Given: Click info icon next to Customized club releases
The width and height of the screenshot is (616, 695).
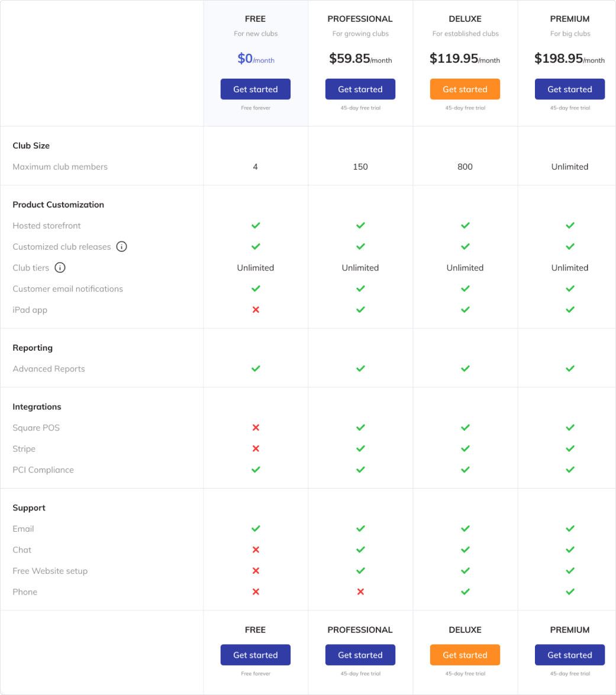Looking at the screenshot, I should [x=121, y=247].
